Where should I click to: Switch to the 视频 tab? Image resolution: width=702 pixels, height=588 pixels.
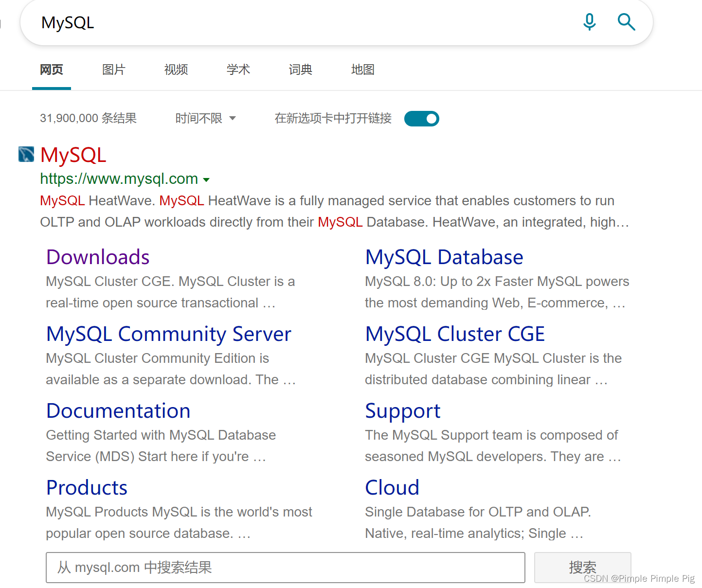[x=176, y=70]
